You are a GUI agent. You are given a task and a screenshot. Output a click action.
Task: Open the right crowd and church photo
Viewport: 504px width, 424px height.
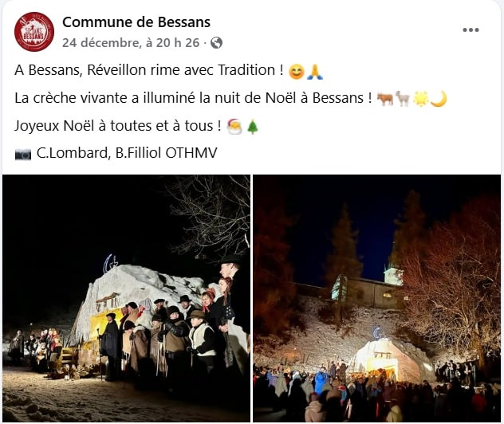point(376,298)
